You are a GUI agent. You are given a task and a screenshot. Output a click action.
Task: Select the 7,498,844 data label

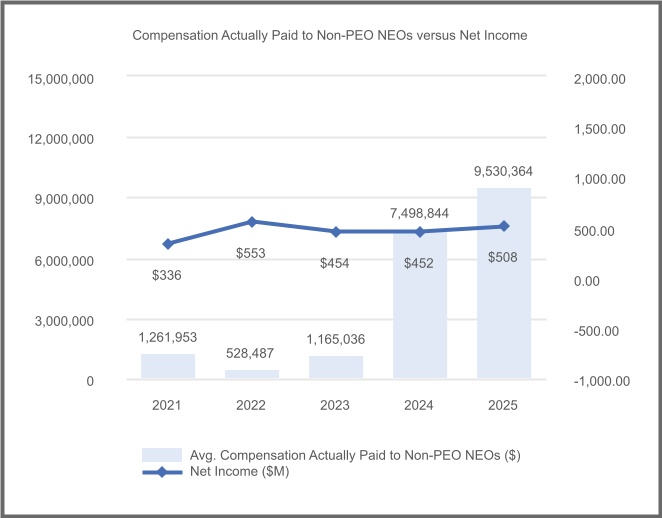point(419,213)
